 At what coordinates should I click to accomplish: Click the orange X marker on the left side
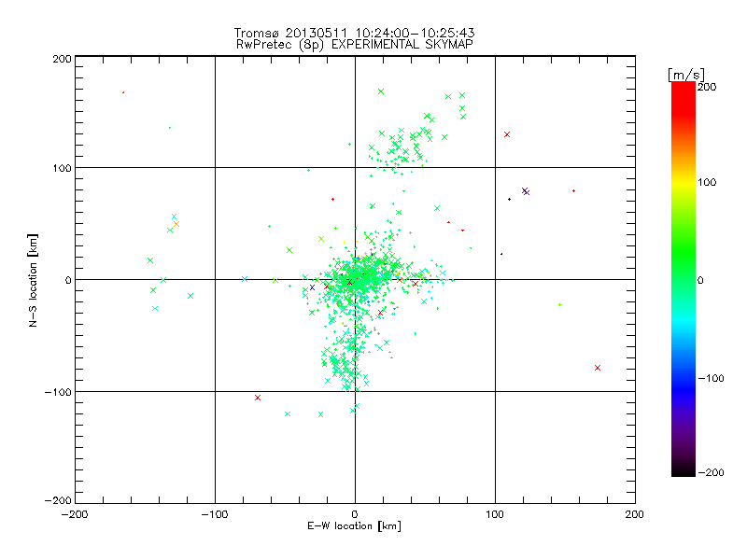coord(176,224)
